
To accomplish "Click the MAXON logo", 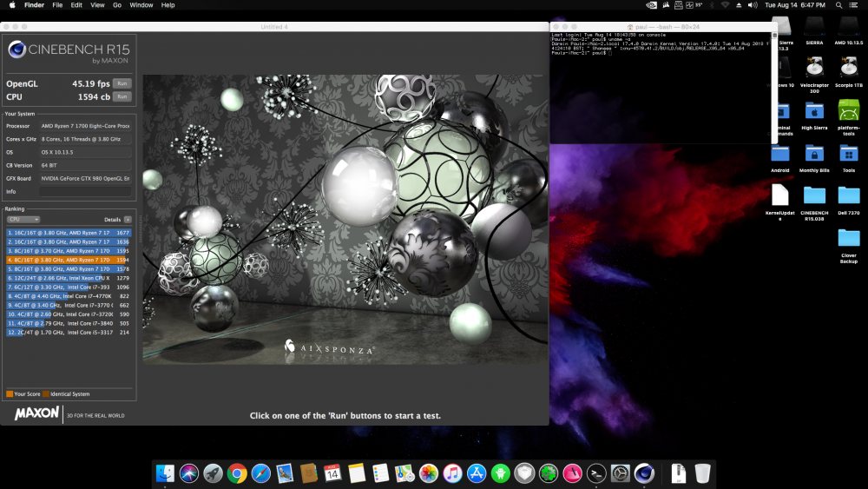I will [x=36, y=413].
